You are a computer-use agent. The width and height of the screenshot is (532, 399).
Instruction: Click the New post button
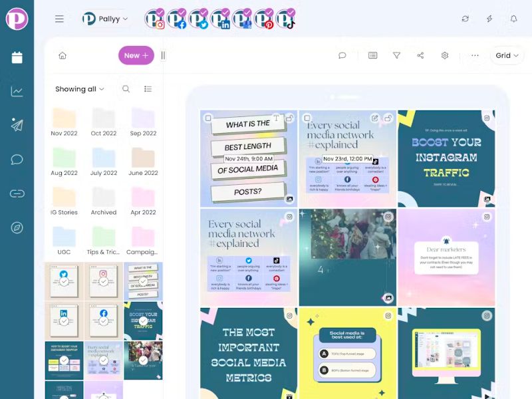(136, 56)
